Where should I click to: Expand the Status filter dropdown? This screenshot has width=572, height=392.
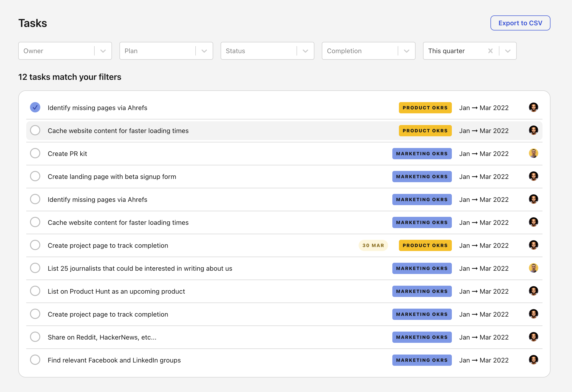(x=305, y=51)
